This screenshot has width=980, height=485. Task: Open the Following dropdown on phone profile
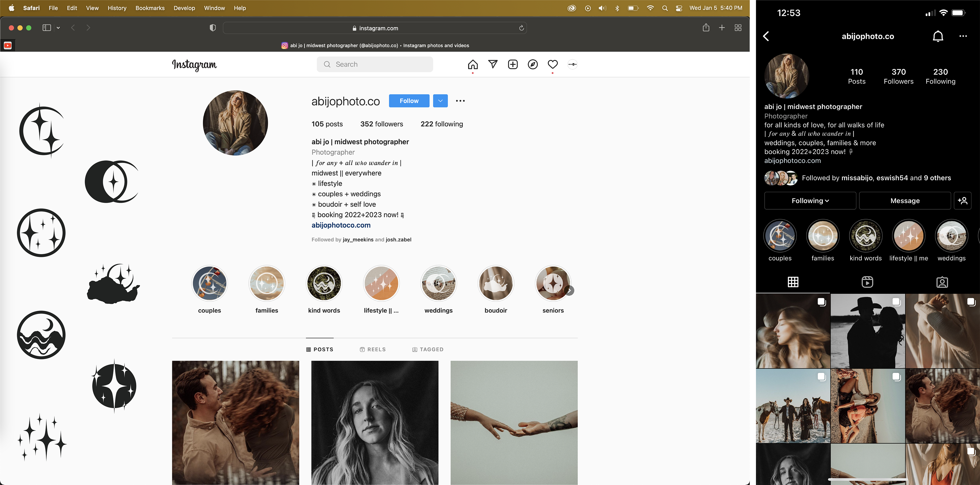point(810,201)
